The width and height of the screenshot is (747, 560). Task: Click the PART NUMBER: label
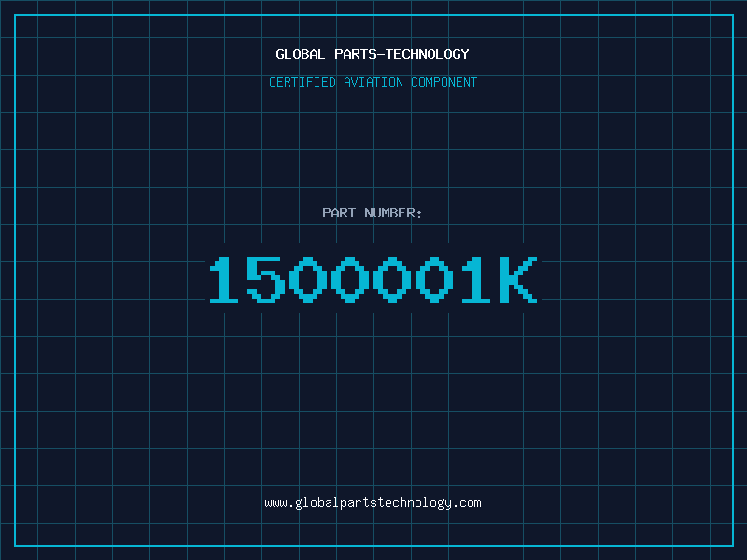(x=372, y=213)
